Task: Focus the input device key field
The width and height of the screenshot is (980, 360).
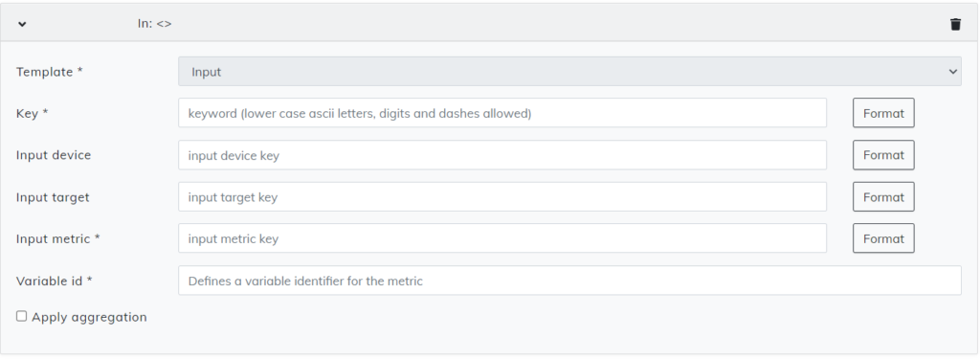Action: tap(502, 155)
